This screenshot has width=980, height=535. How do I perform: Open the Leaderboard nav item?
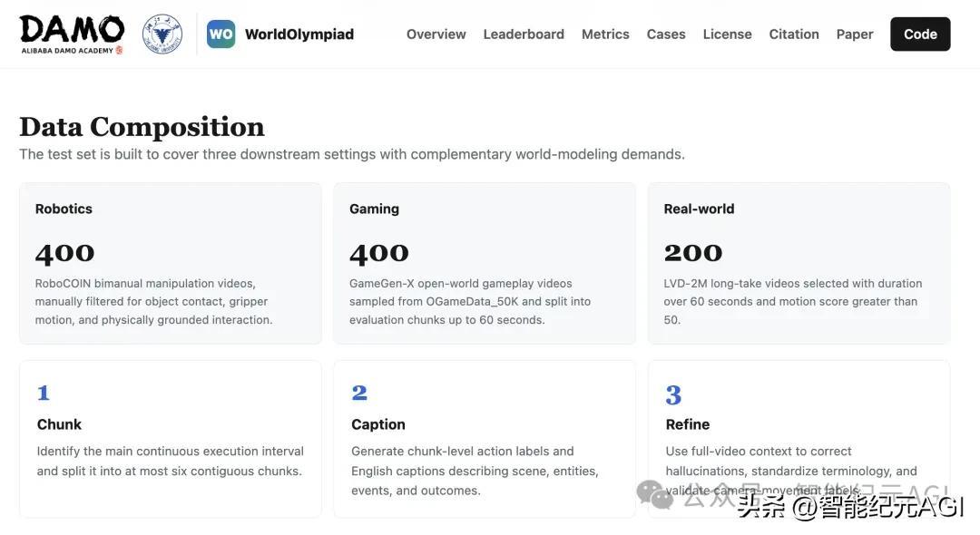[524, 34]
